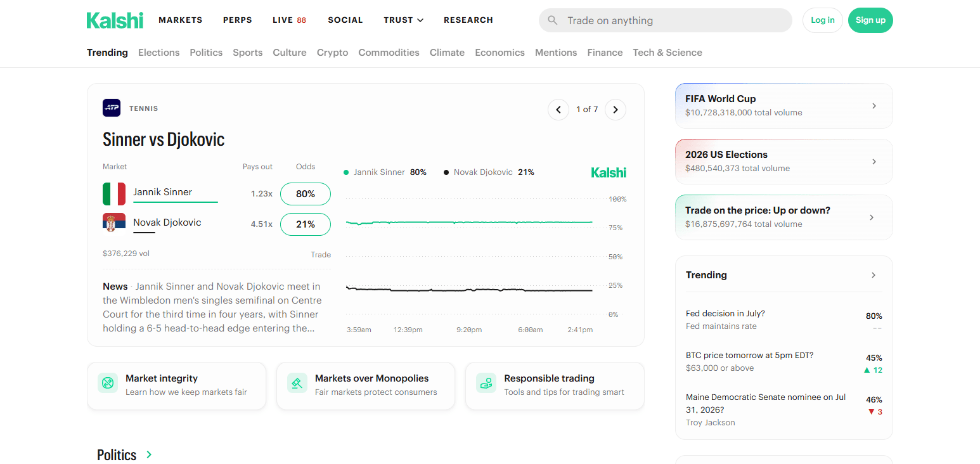This screenshot has height=464, width=980.
Task: Open the Responsible trading card
Action: pyautogui.click(x=555, y=386)
